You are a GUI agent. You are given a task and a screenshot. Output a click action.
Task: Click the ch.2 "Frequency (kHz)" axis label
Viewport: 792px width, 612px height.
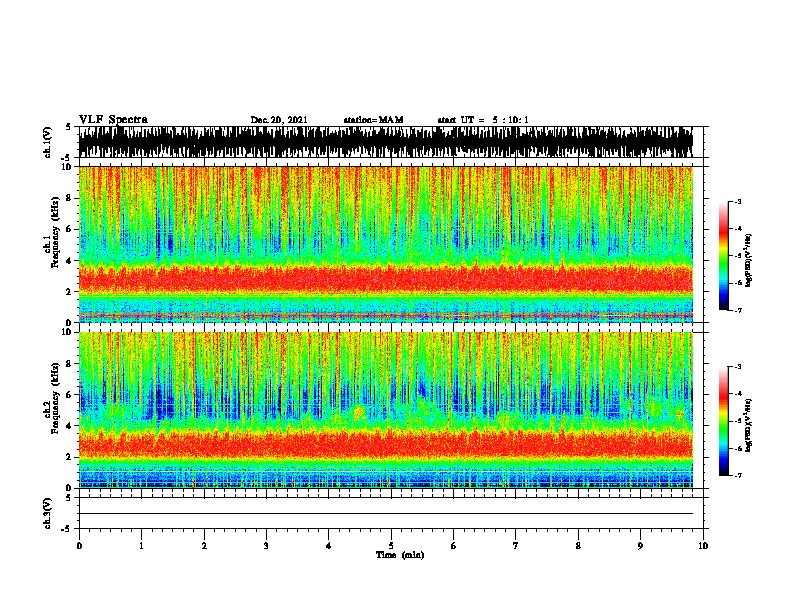point(55,398)
